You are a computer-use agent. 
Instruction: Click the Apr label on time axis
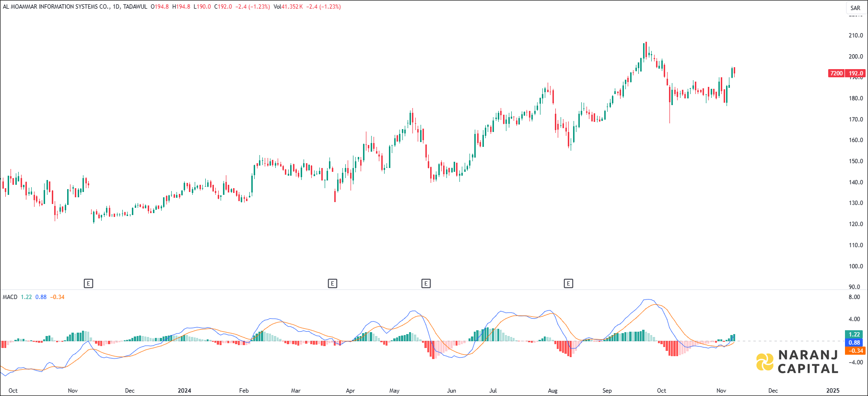(x=351, y=391)
